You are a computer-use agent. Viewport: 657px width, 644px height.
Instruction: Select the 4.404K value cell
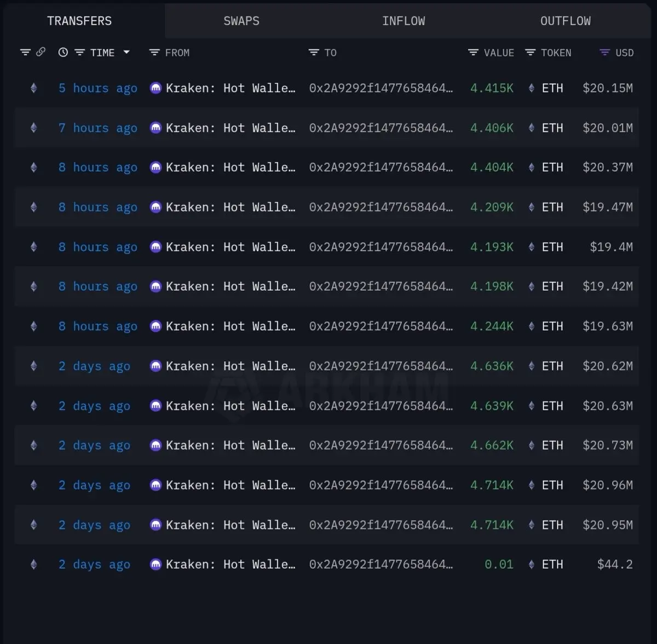[x=492, y=168]
